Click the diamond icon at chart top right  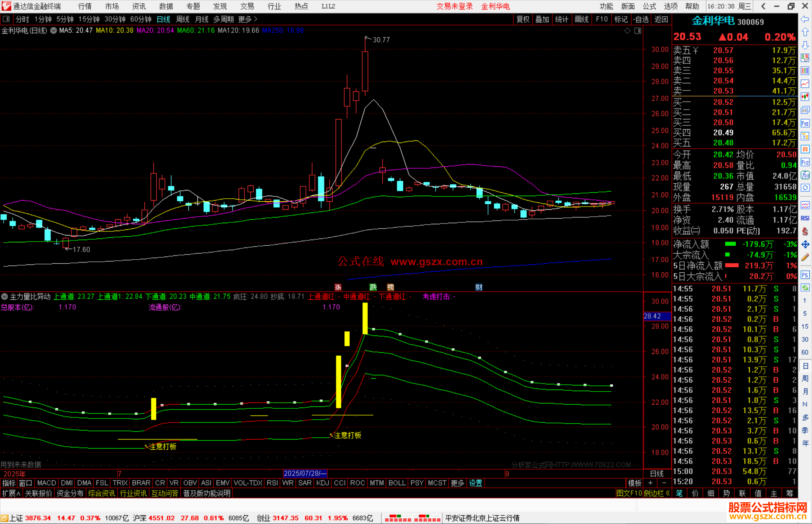[627, 31]
